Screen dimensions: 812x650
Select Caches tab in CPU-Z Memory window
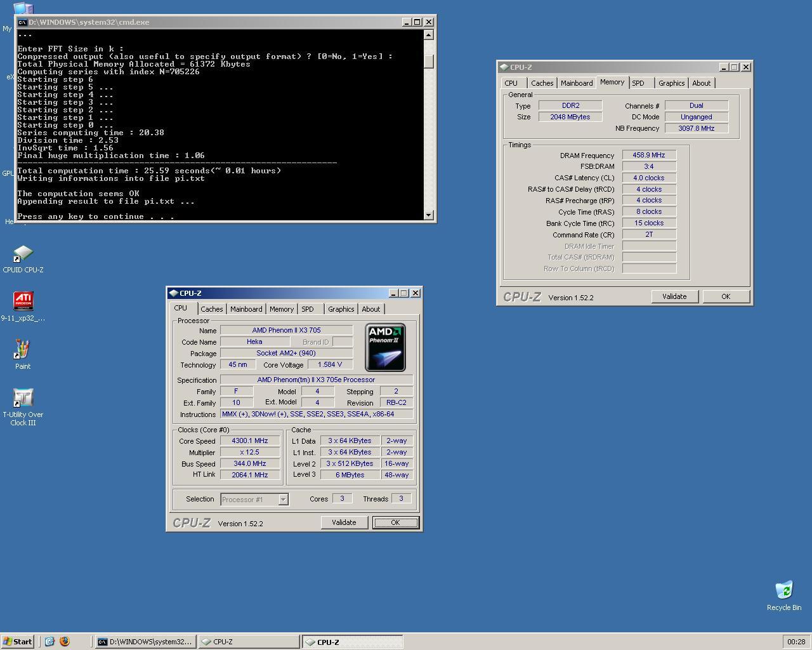click(x=542, y=83)
